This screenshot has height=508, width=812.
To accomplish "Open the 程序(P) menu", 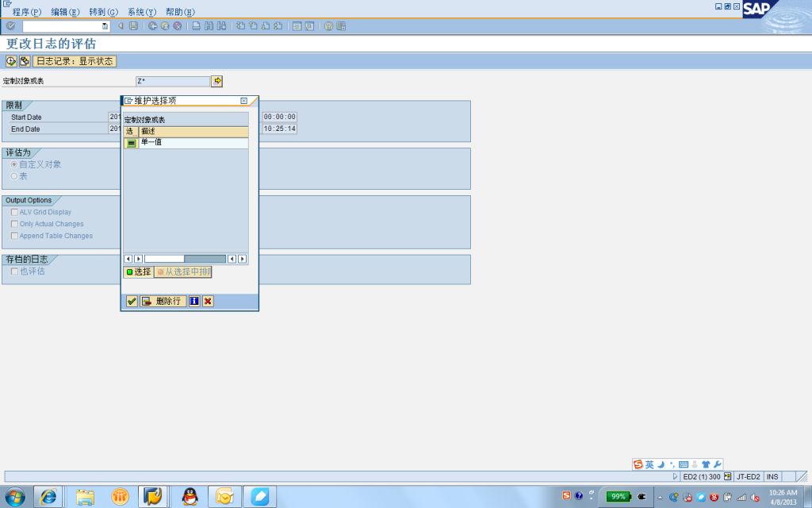I will (27, 12).
